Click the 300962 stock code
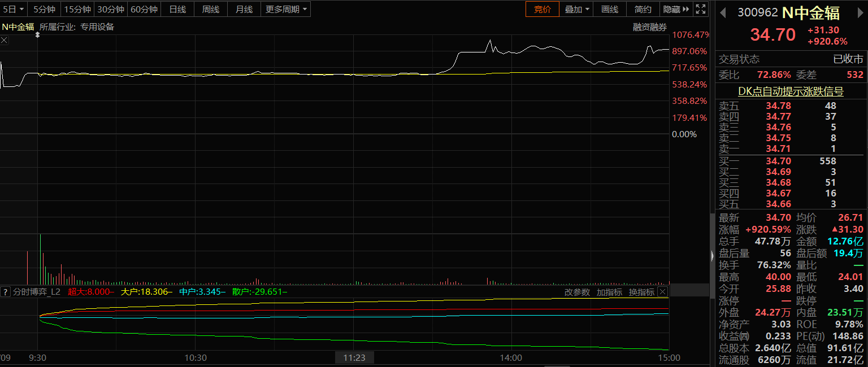 tap(758, 13)
